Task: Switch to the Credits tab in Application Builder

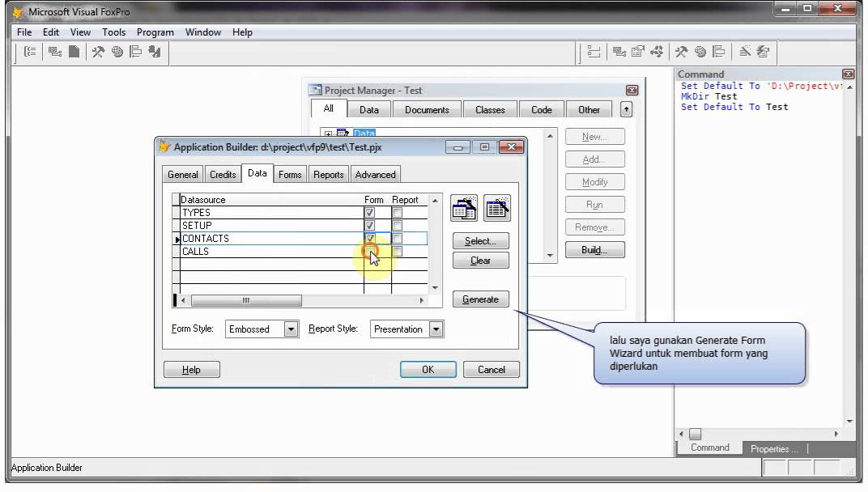Action: point(223,174)
